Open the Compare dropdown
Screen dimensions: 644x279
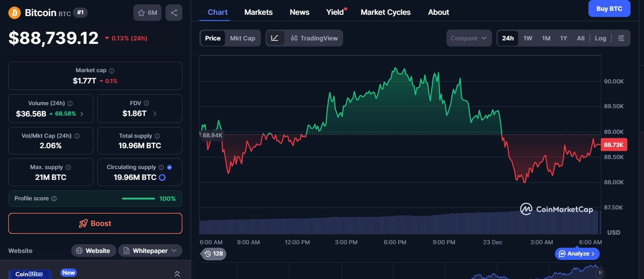coord(469,38)
